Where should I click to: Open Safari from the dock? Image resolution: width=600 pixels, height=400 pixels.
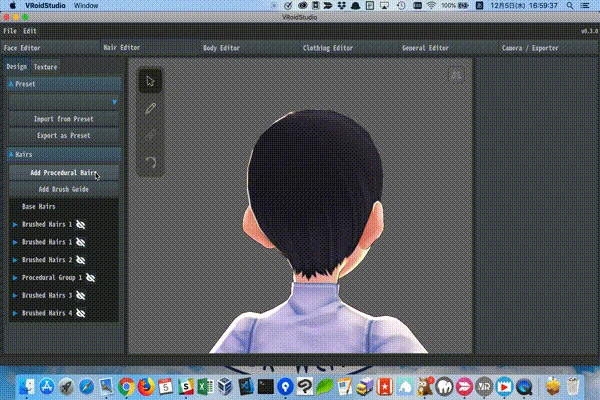(x=86, y=387)
